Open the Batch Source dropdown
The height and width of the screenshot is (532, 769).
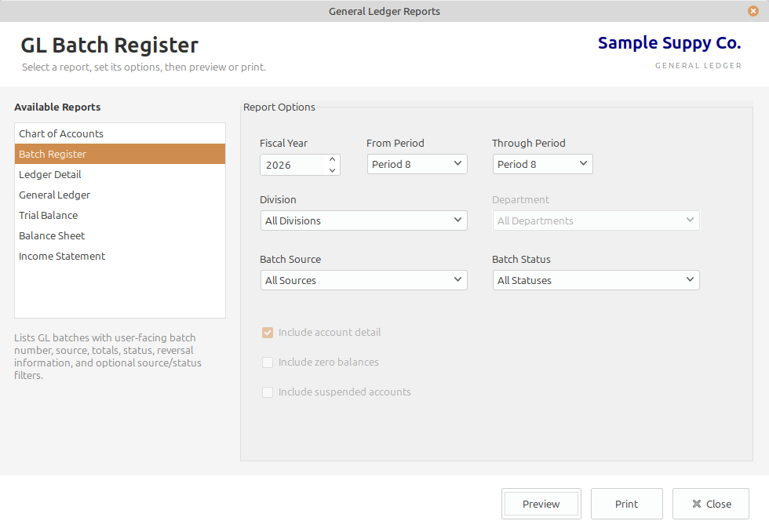363,280
